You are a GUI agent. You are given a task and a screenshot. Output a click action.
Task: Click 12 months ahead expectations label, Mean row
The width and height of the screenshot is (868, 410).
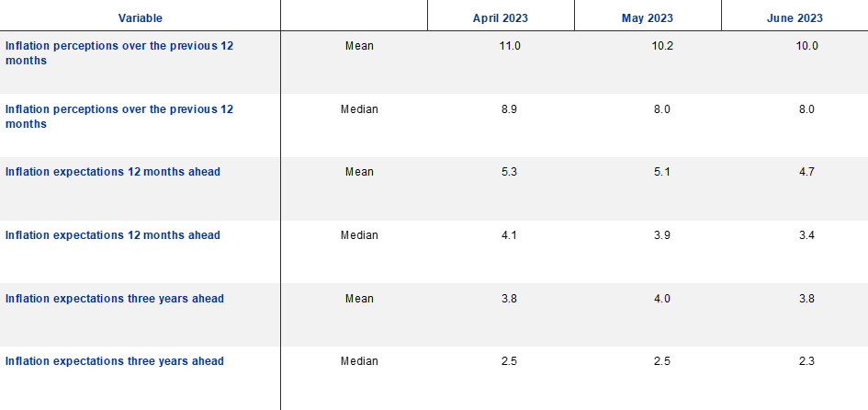113,172
